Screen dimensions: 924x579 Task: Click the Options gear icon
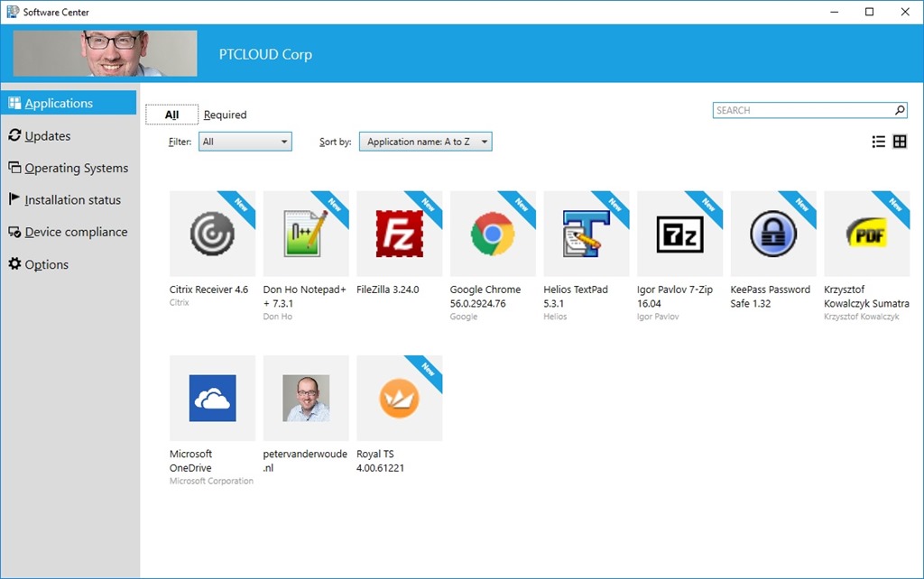tap(14, 264)
